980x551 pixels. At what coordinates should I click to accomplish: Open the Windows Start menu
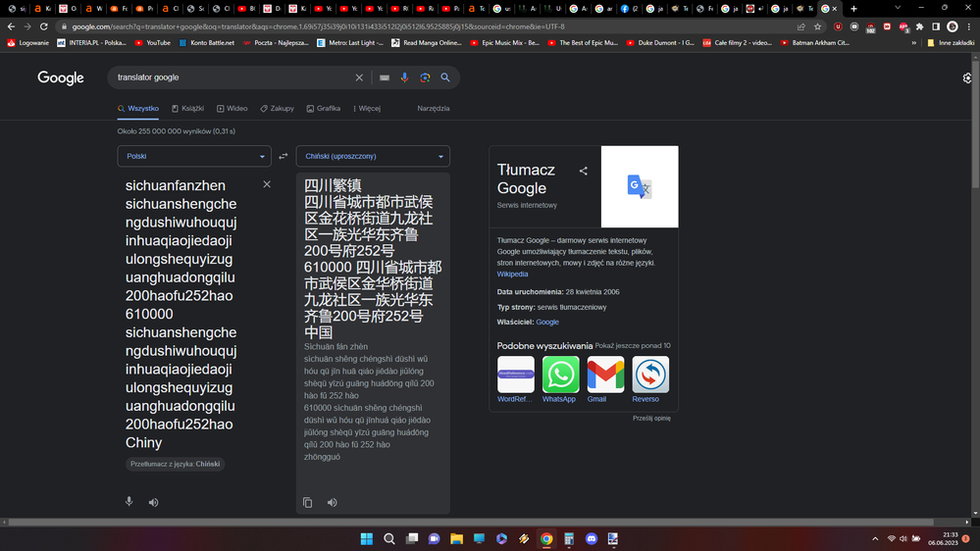coord(367,538)
